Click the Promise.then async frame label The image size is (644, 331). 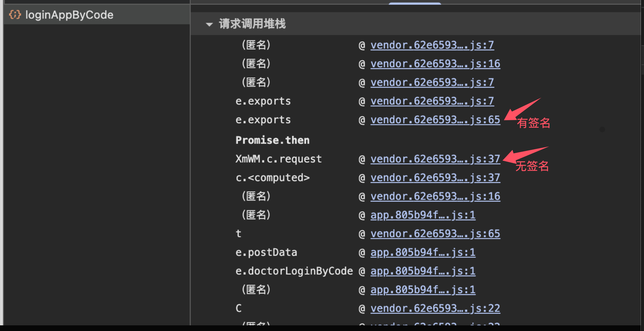(272, 140)
